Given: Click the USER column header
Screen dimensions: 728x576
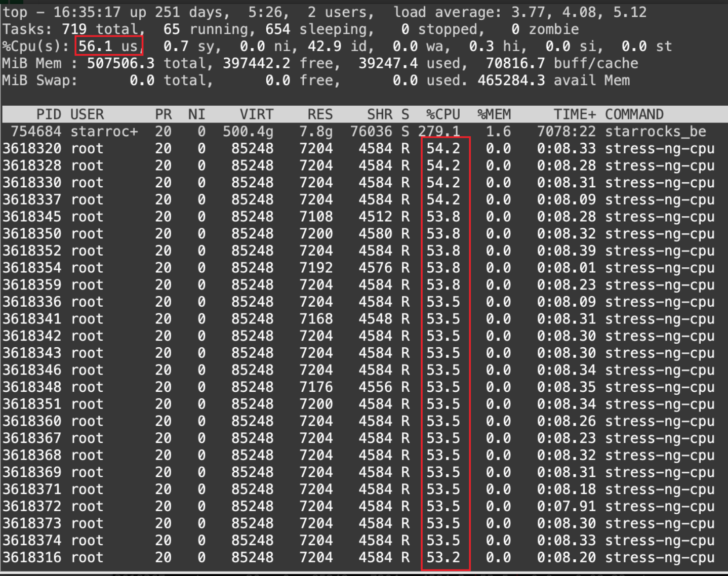Looking at the screenshot, I should tap(87, 114).
